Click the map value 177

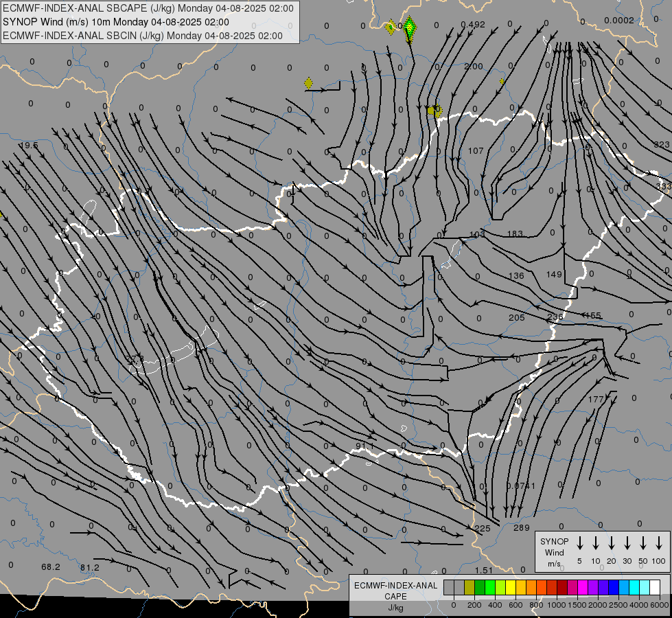point(596,400)
